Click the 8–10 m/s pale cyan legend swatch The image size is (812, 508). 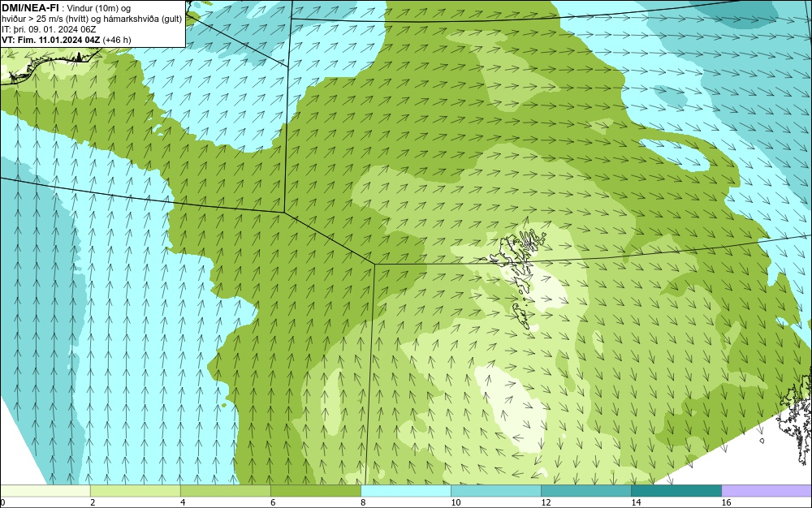405,490
